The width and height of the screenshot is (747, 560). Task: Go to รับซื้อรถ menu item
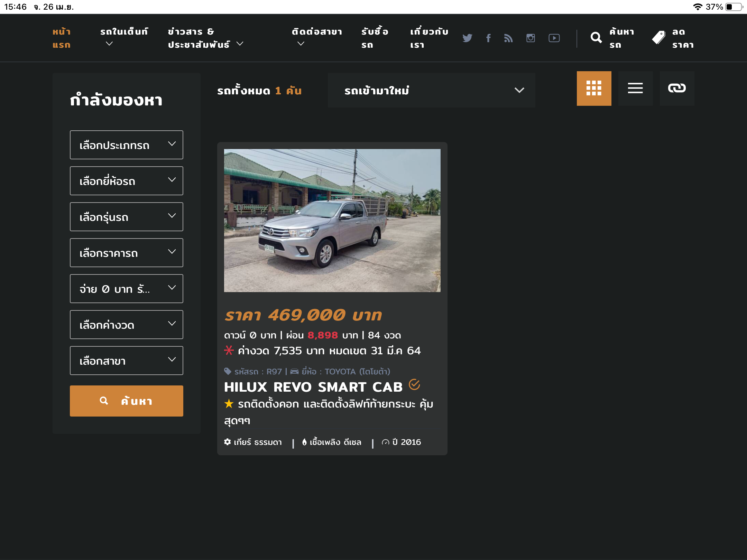click(374, 38)
